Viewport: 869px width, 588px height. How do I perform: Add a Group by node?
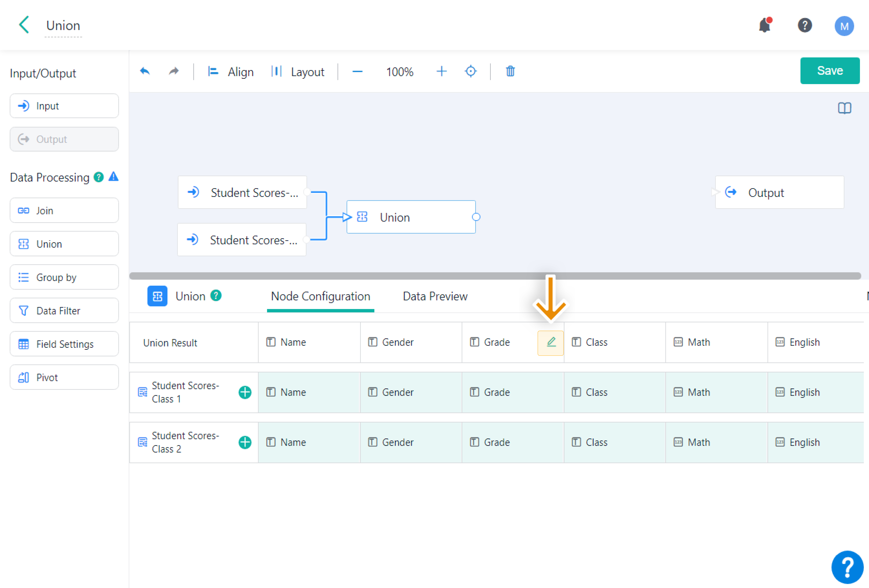64,277
